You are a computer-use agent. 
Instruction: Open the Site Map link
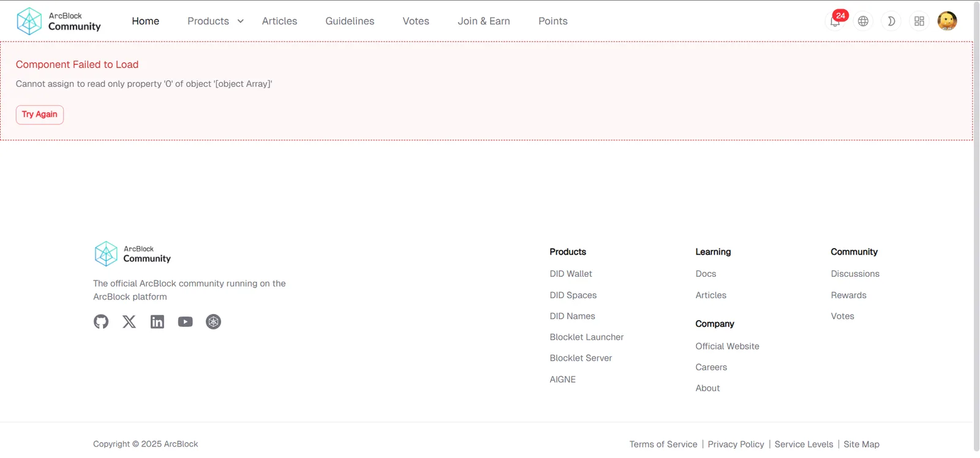862,445
